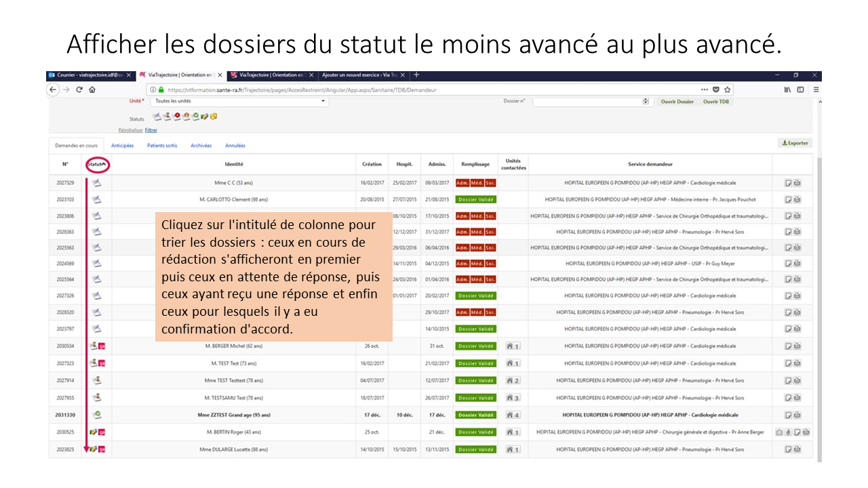
Task: Click the attachment icon in M. BERTIN row
Action: click(788, 432)
